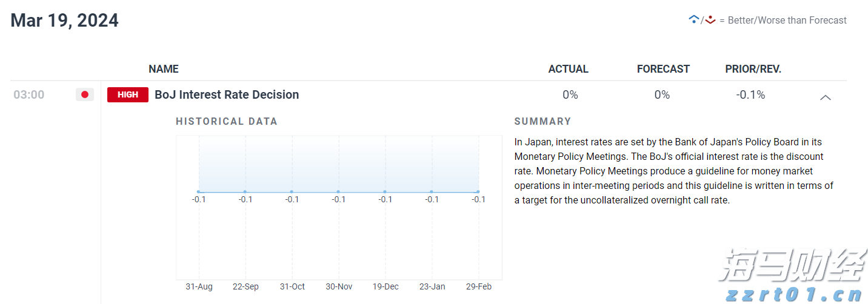Screen dimensions: 868x304
Task: Click the Japan flag icon
Action: pyautogui.click(x=85, y=94)
